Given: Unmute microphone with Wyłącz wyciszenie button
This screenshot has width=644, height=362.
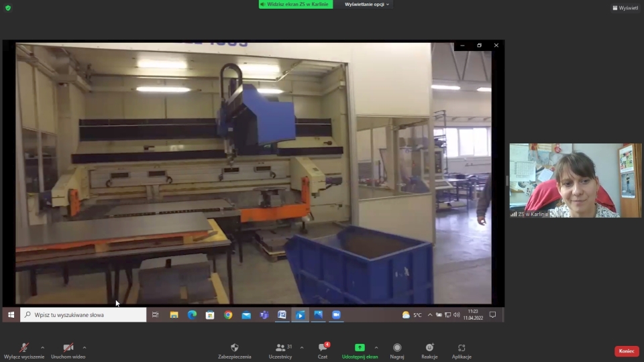Looking at the screenshot, I should click(x=24, y=351).
